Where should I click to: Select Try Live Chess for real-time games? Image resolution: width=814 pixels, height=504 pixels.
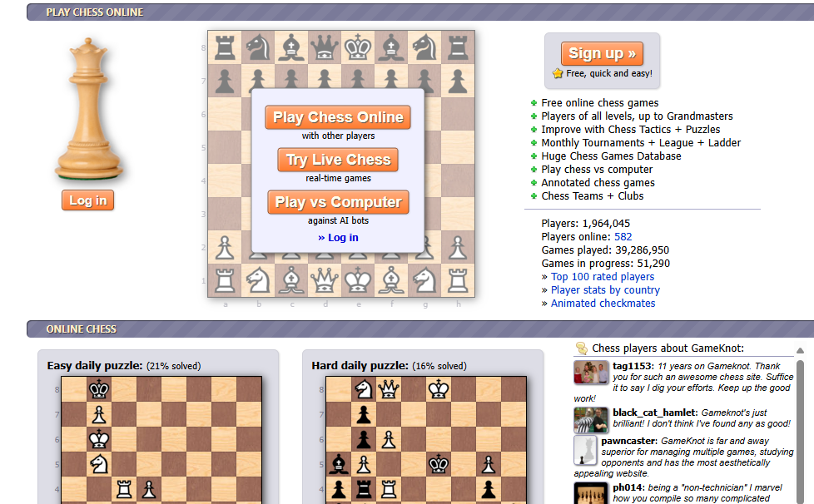pos(337,160)
